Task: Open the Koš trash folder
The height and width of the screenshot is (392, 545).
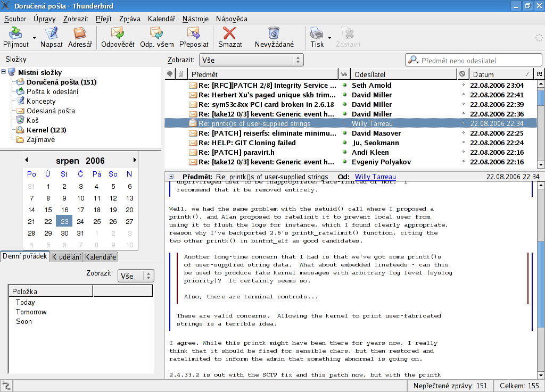Action: [x=32, y=120]
